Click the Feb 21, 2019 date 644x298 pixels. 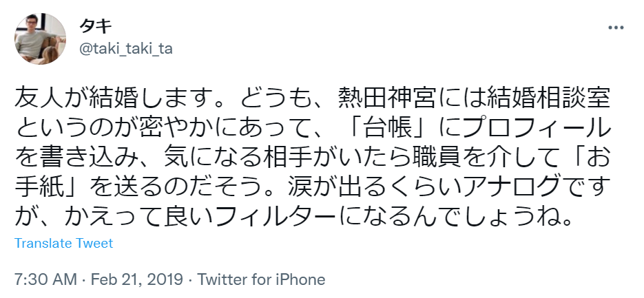[142, 280]
